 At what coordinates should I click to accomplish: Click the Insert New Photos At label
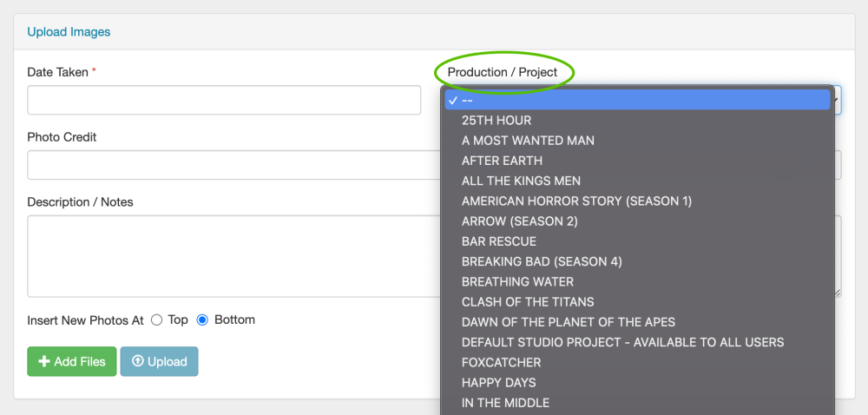(85, 320)
